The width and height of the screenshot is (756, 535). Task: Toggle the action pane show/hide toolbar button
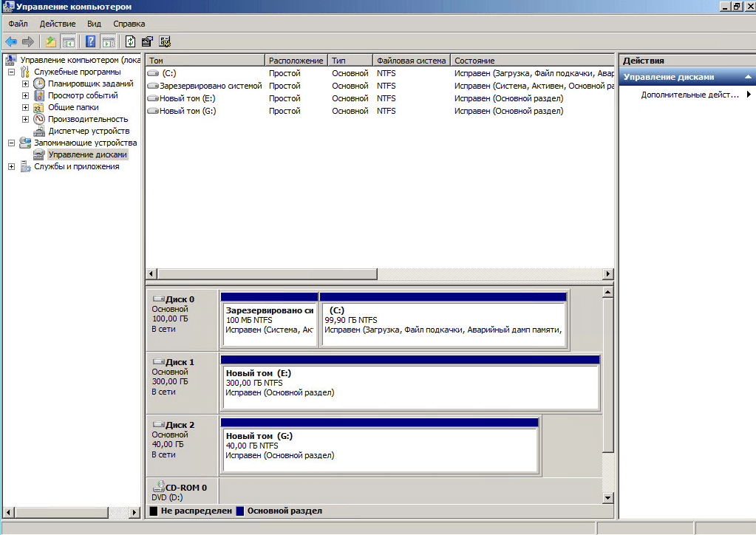tap(108, 41)
